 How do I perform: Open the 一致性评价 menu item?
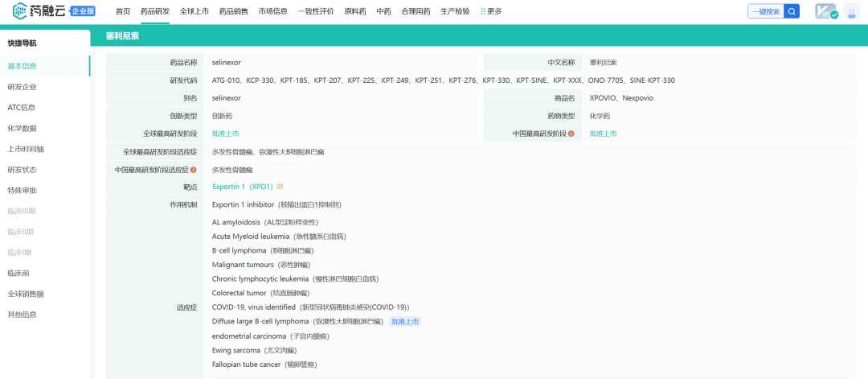pos(316,11)
